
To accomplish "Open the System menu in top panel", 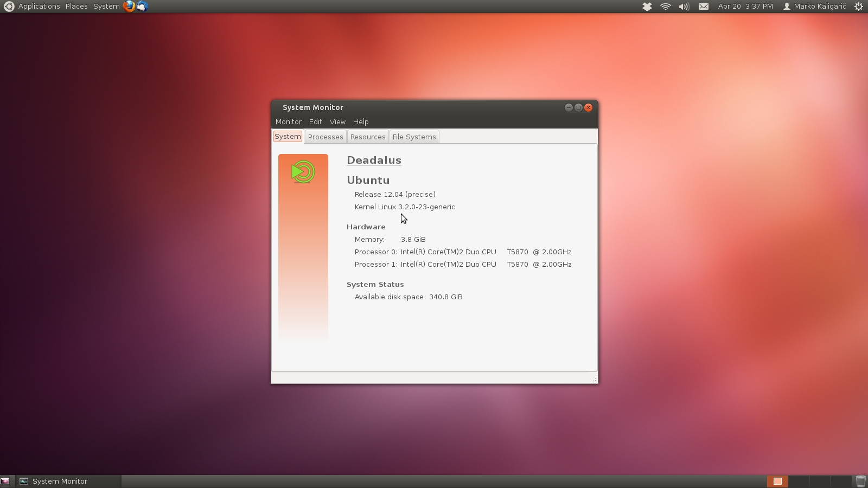I will point(106,7).
